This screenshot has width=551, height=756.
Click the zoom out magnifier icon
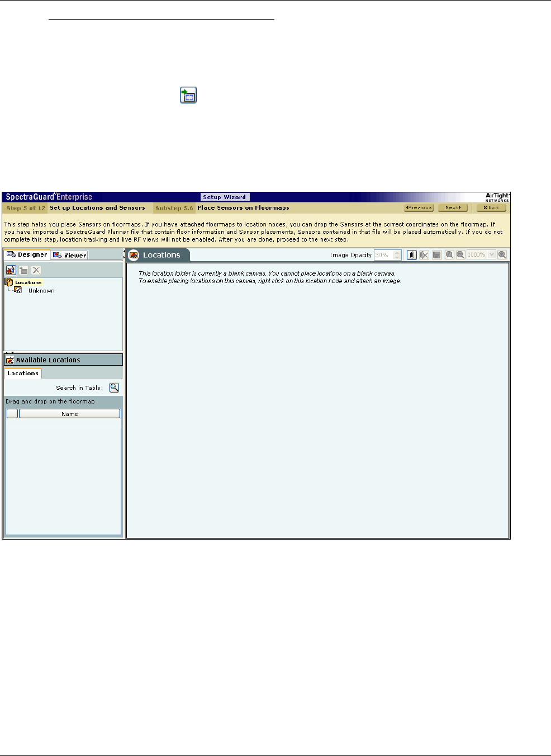click(460, 255)
